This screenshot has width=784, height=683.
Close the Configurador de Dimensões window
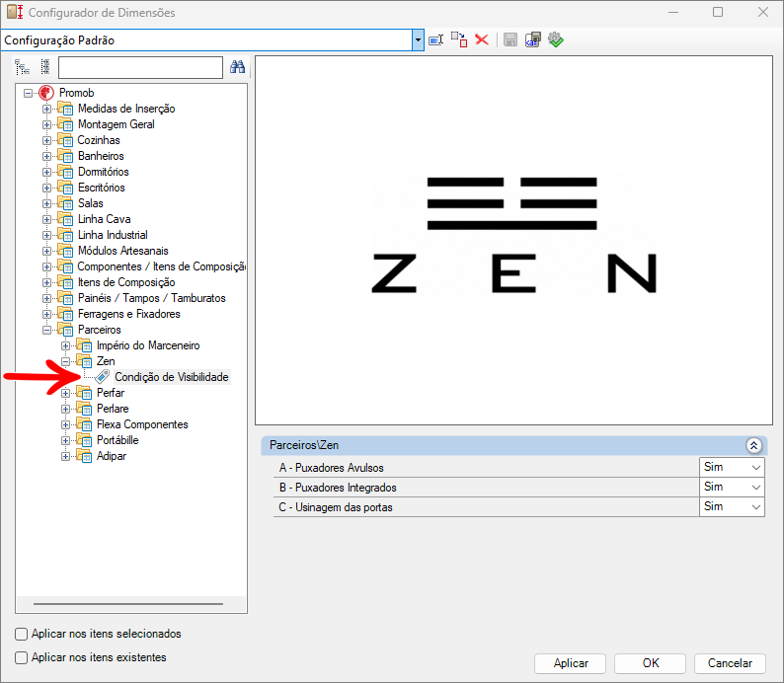click(763, 12)
